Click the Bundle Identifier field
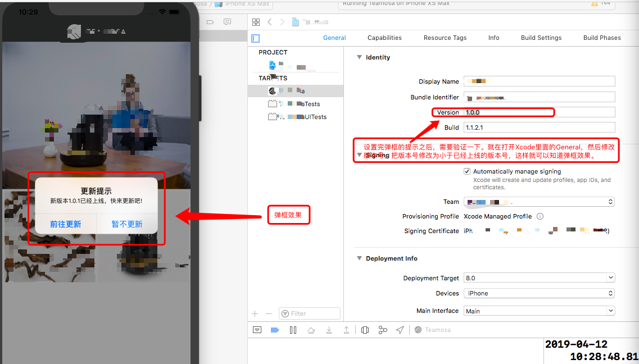 point(539,97)
